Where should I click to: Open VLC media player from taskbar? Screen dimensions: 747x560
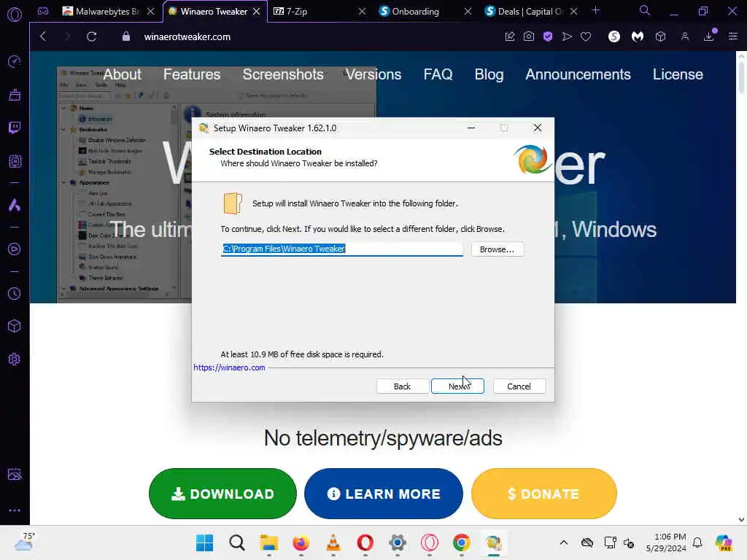pyautogui.click(x=333, y=542)
